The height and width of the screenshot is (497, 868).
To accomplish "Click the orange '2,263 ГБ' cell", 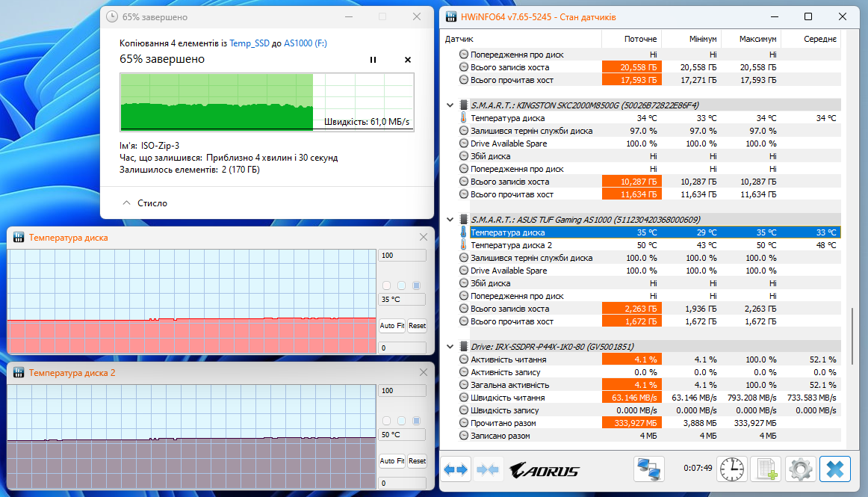I will 632,309.
